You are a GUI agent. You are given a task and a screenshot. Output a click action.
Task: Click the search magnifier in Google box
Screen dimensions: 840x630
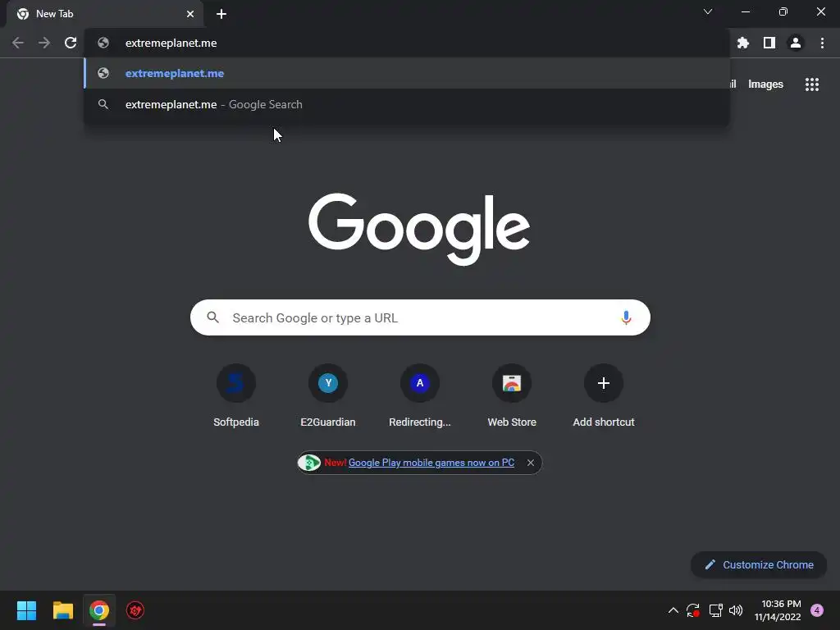click(x=212, y=317)
